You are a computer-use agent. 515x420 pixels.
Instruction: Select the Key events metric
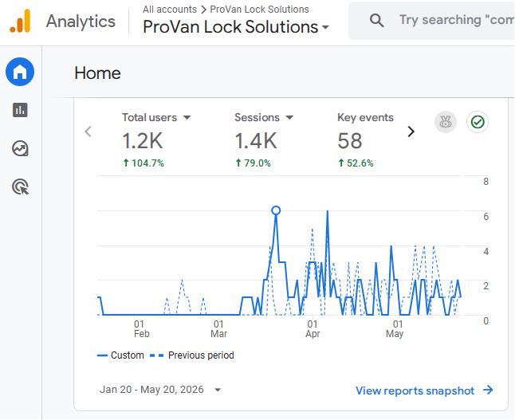365,118
